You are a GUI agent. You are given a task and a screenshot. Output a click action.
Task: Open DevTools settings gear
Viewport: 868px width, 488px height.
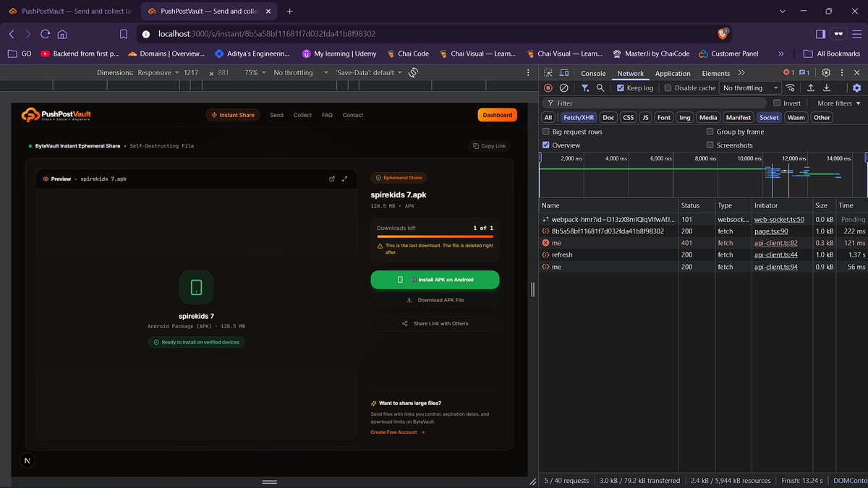pyautogui.click(x=826, y=73)
